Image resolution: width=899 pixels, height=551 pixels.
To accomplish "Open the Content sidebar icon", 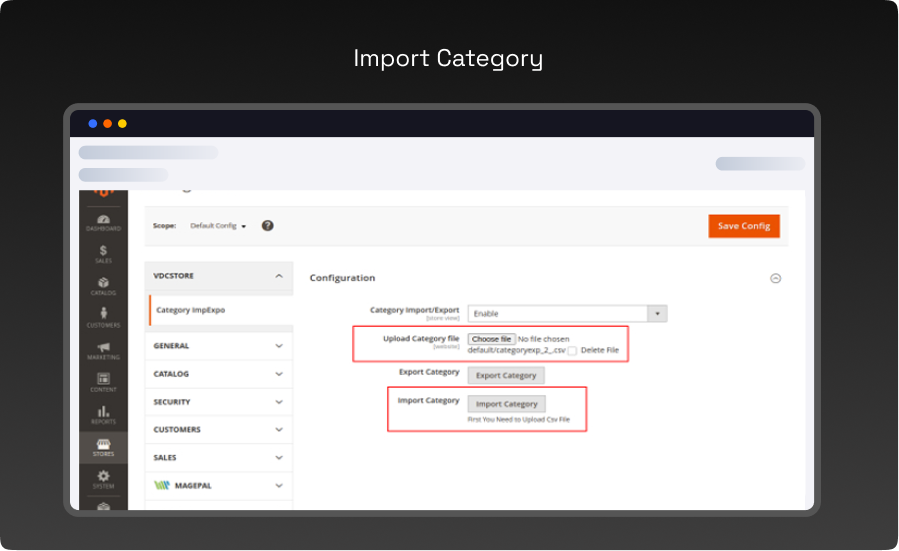I will (x=103, y=382).
